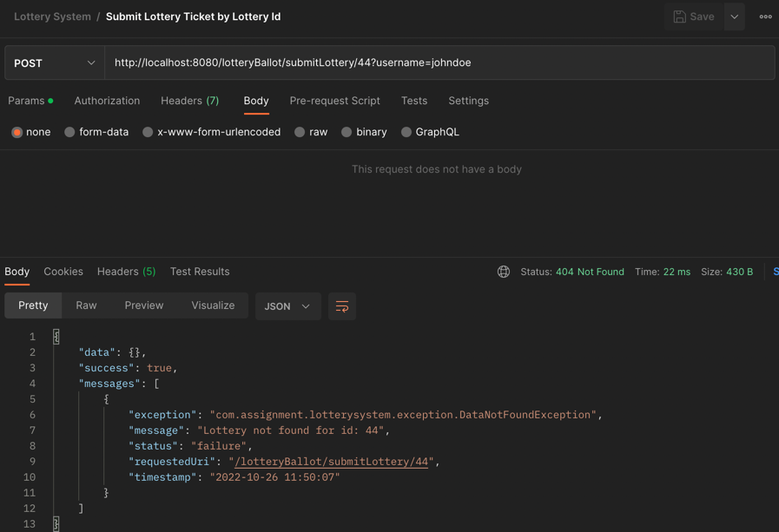This screenshot has height=532, width=779.
Task: Click the "messages" key in the response
Action: (109, 384)
